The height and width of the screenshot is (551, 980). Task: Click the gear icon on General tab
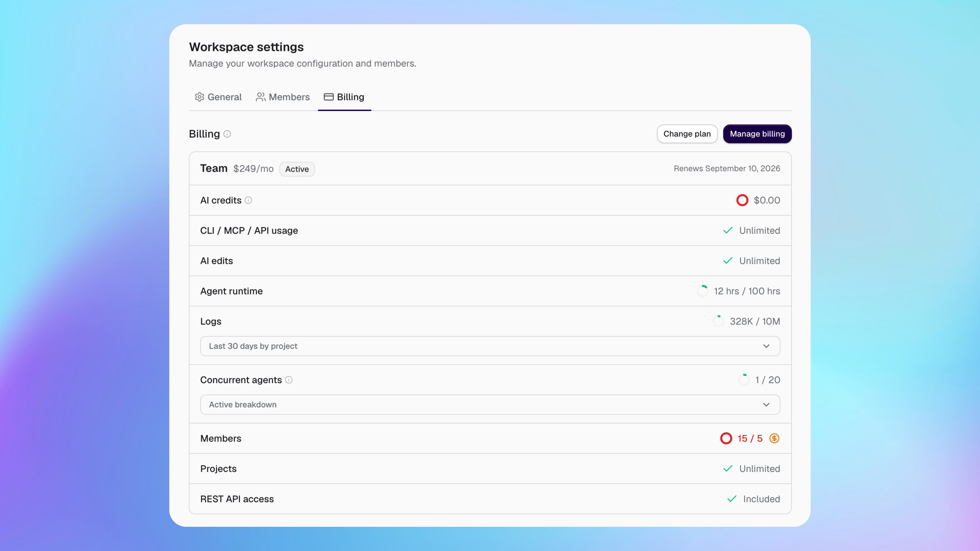(x=199, y=97)
